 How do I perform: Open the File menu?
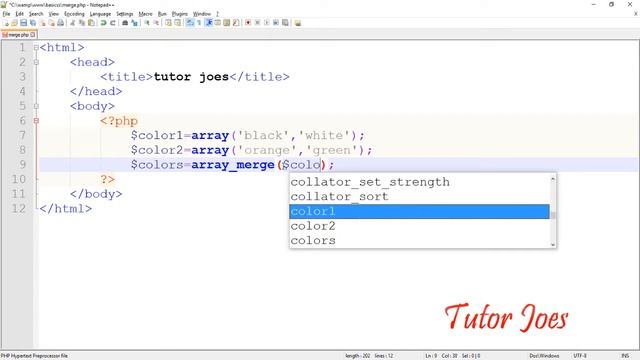click(6, 14)
